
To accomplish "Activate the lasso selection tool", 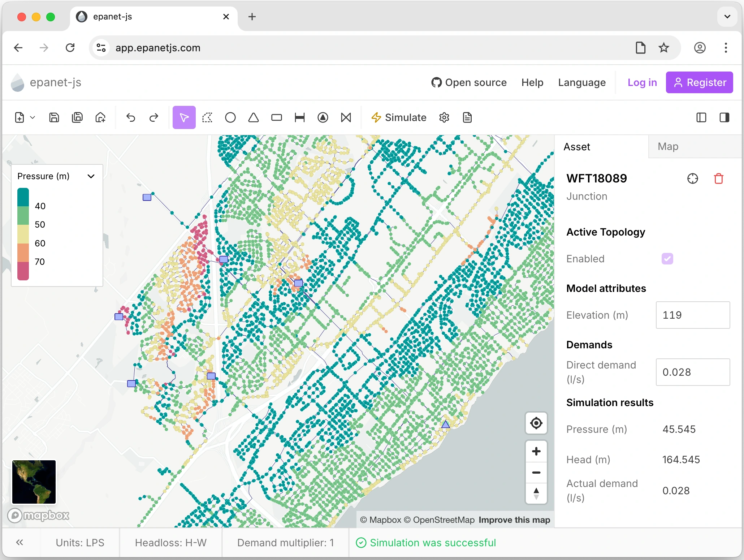I will pyautogui.click(x=207, y=117).
